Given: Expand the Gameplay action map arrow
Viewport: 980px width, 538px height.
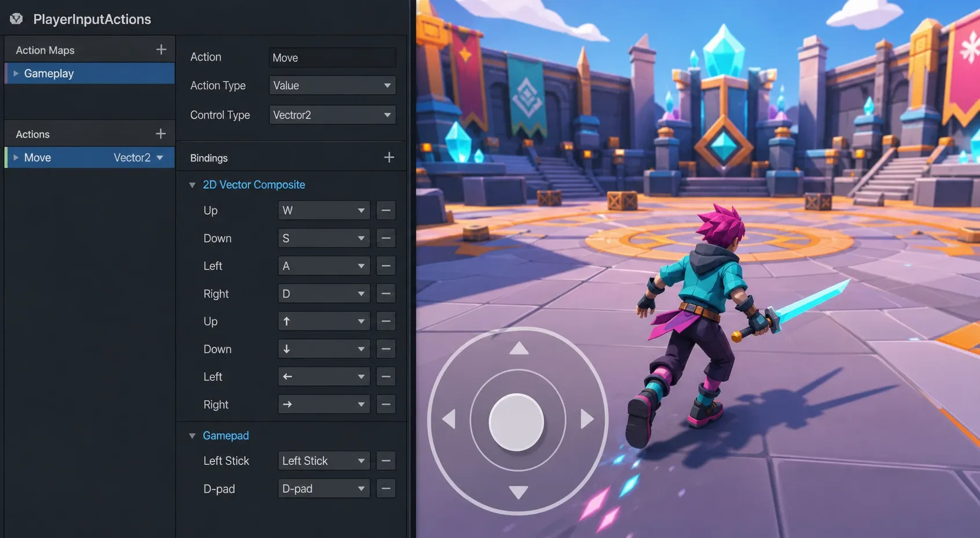Looking at the screenshot, I should click(x=16, y=74).
